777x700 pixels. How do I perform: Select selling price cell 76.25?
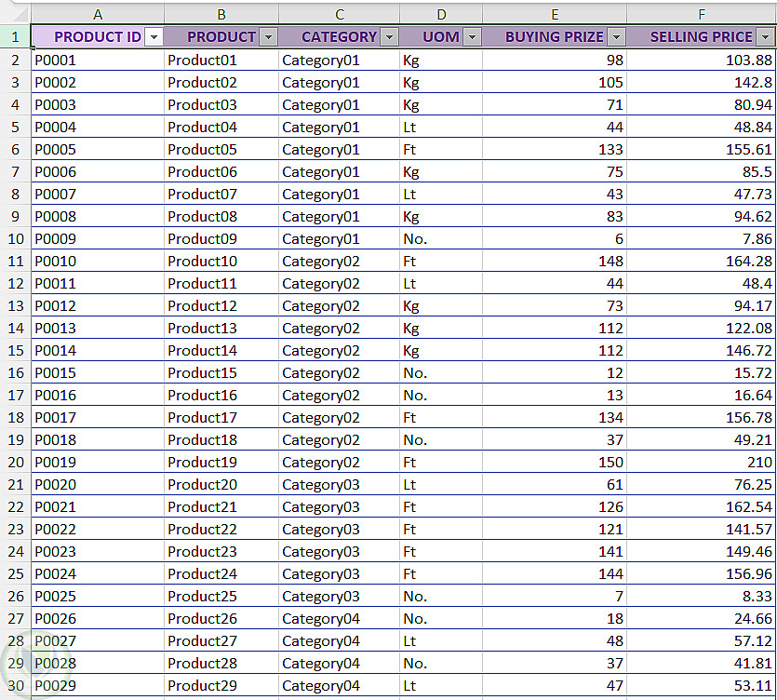(702, 485)
